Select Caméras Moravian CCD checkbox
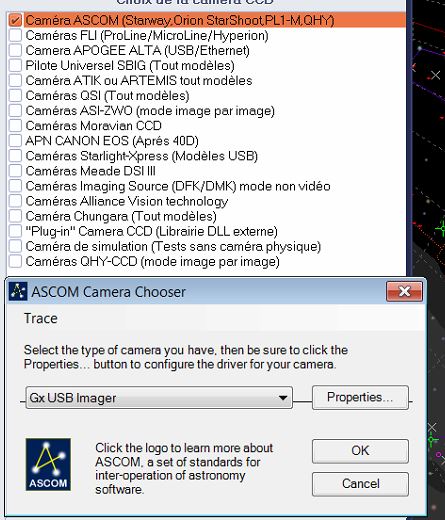Screen dimensions: 445x520 [15, 126]
